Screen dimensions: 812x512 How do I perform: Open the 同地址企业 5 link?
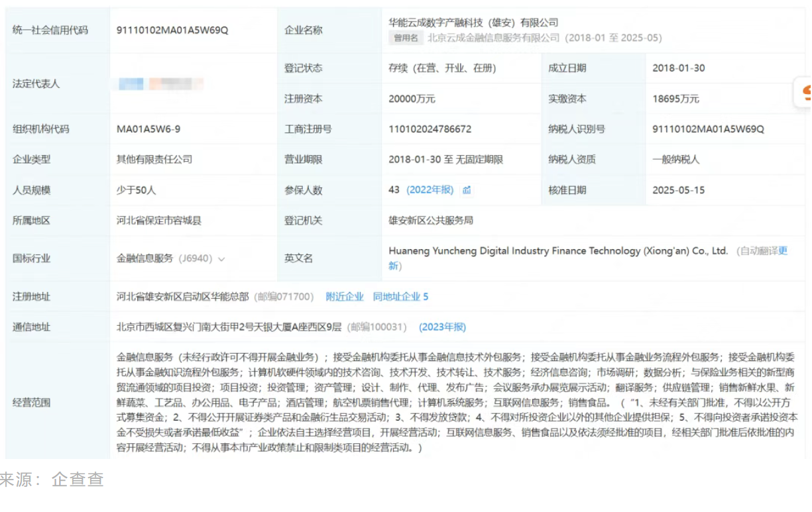[400, 297]
